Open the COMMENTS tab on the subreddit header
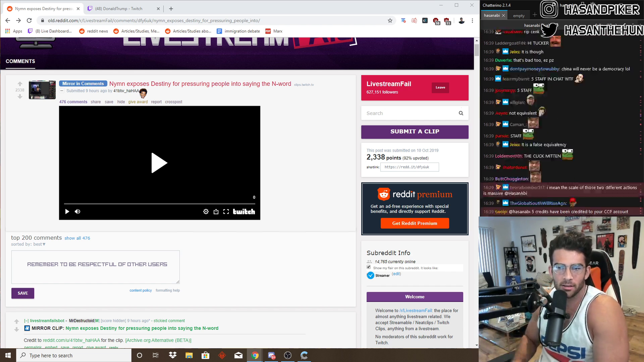Image resolution: width=644 pixels, height=362 pixels. coord(20,61)
